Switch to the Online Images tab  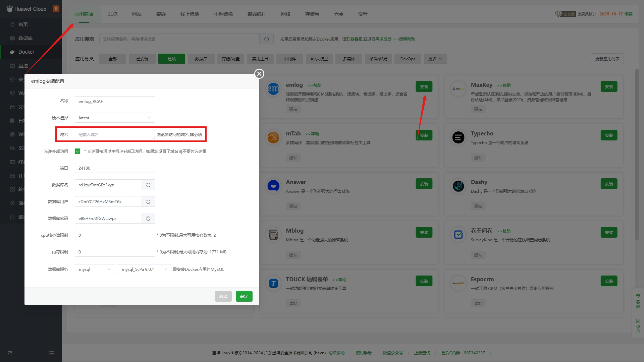[x=190, y=14]
